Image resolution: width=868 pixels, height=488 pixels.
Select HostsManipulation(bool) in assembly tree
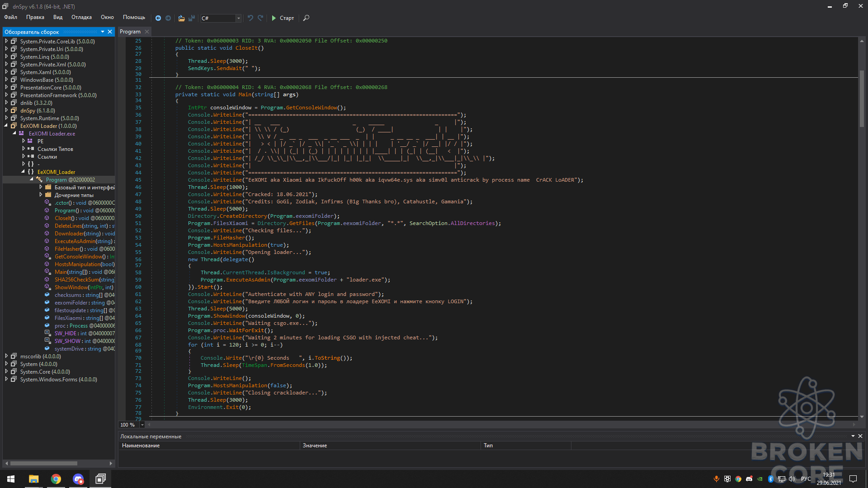[x=85, y=264]
